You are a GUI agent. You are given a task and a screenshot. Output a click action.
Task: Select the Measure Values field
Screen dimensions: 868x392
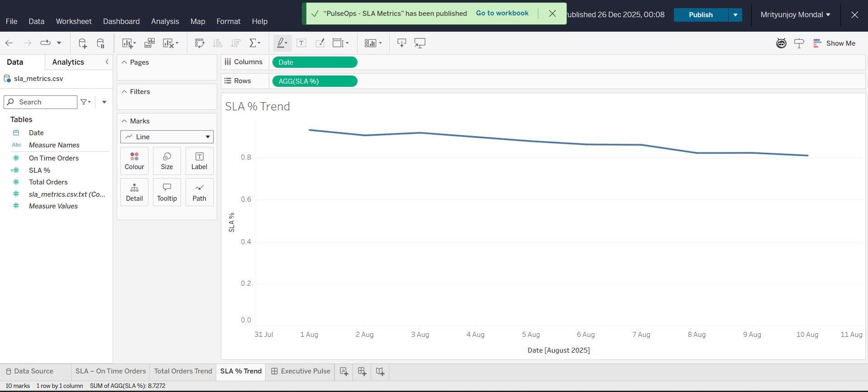point(53,206)
